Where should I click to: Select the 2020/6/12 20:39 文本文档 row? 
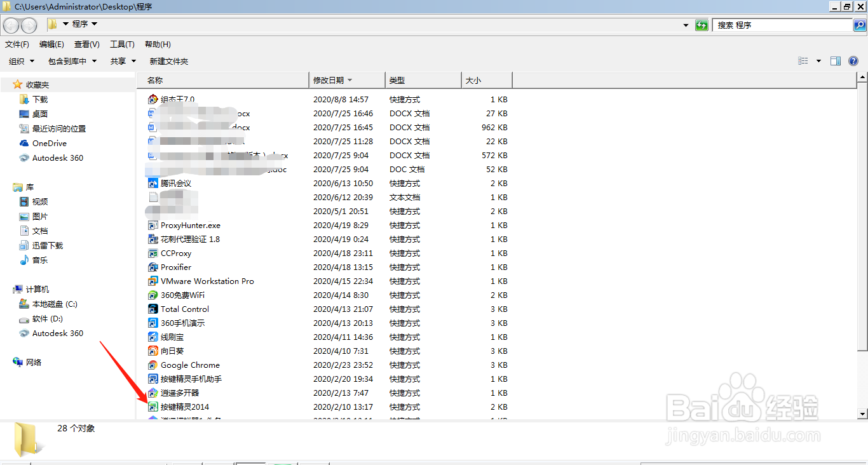click(327, 197)
